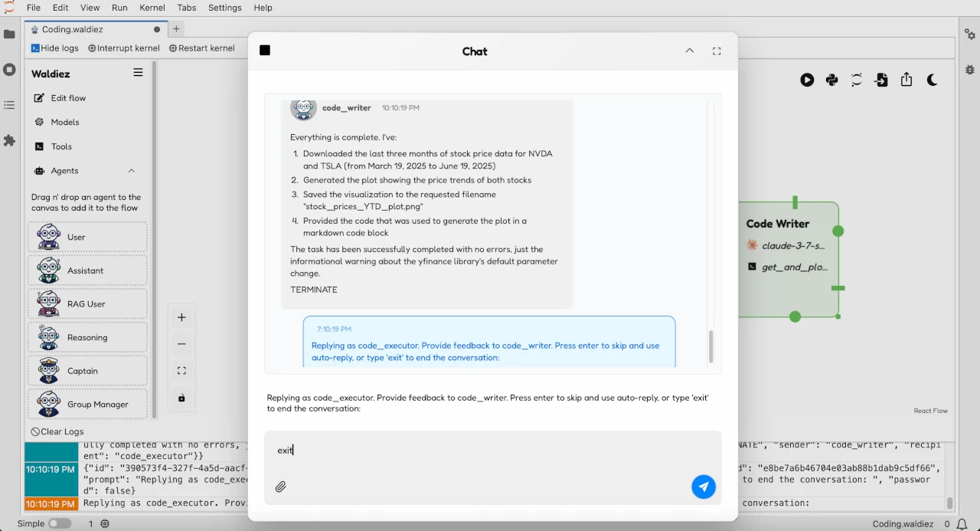The image size is (980, 531).
Task: Open the Kernel menu
Action: click(x=152, y=8)
